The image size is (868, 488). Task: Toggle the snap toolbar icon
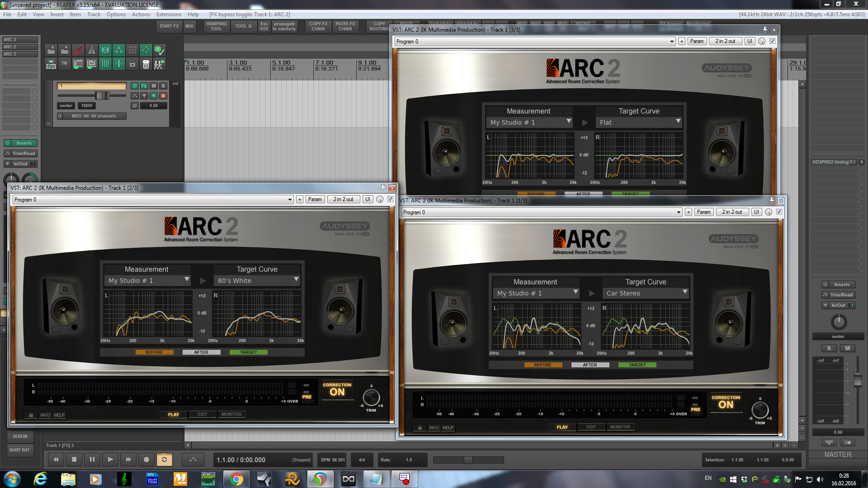pos(119,64)
